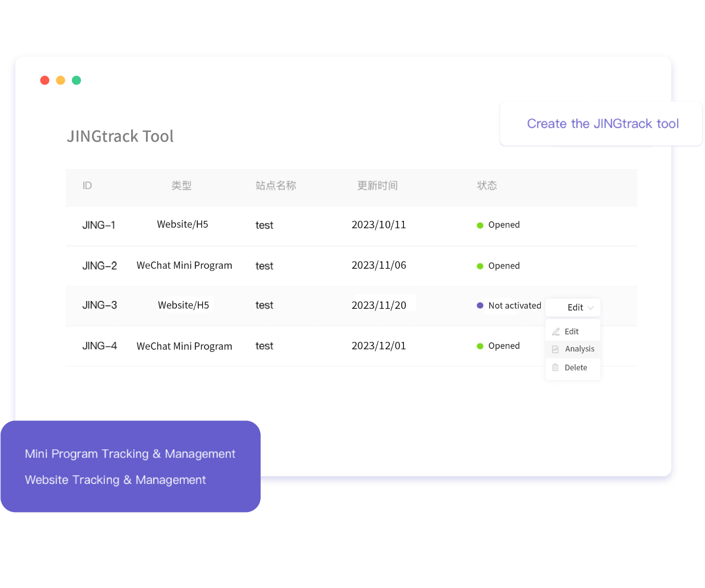The image size is (705, 588).
Task: Click the JING-4 WeChat Mini Program type
Action: pyautogui.click(x=184, y=346)
